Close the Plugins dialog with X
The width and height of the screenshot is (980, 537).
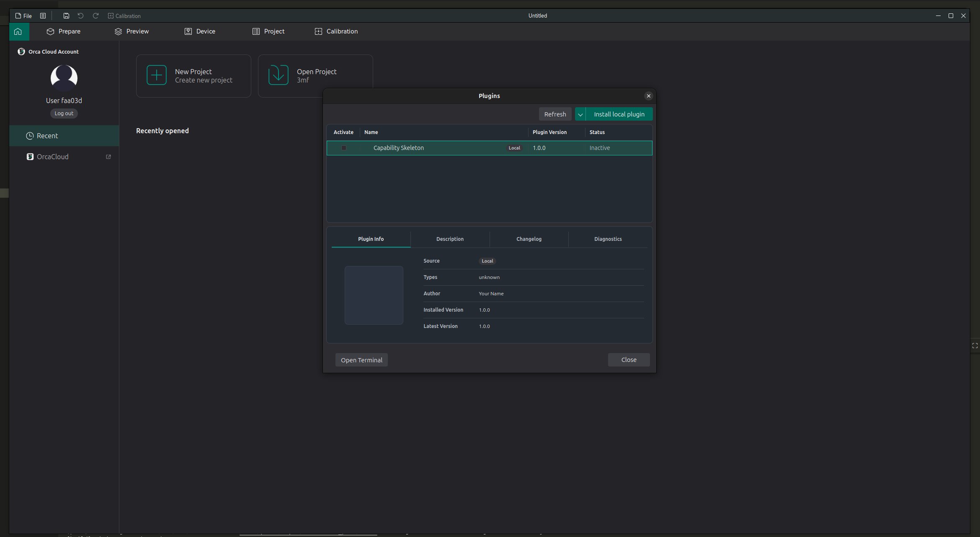(x=649, y=96)
